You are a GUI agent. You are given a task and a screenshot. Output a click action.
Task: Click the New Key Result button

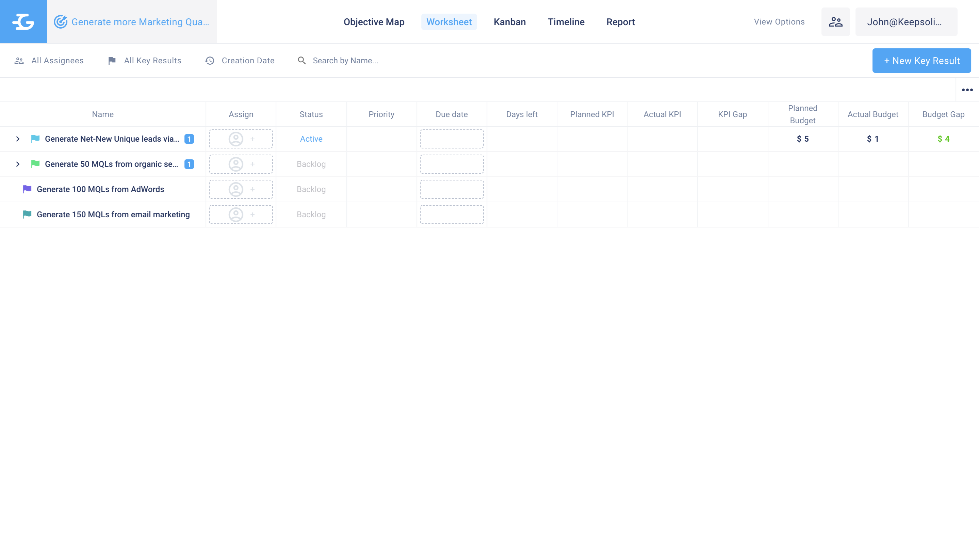click(921, 61)
